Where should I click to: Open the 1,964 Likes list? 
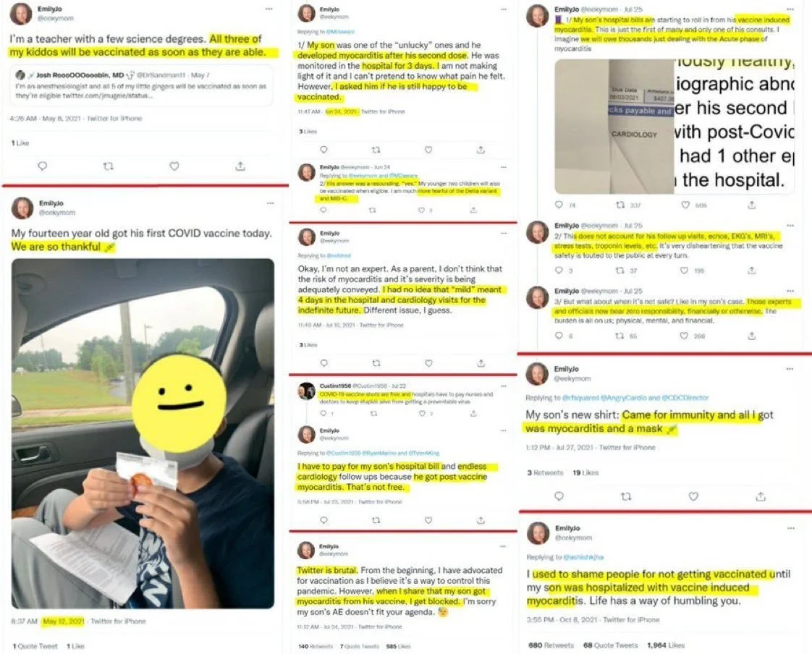click(665, 645)
